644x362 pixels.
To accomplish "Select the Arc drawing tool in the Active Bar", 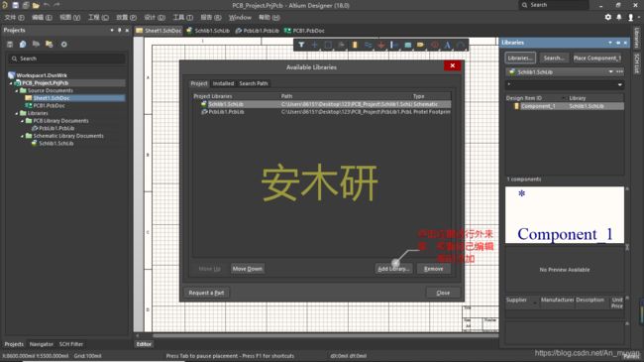I will coord(461,45).
